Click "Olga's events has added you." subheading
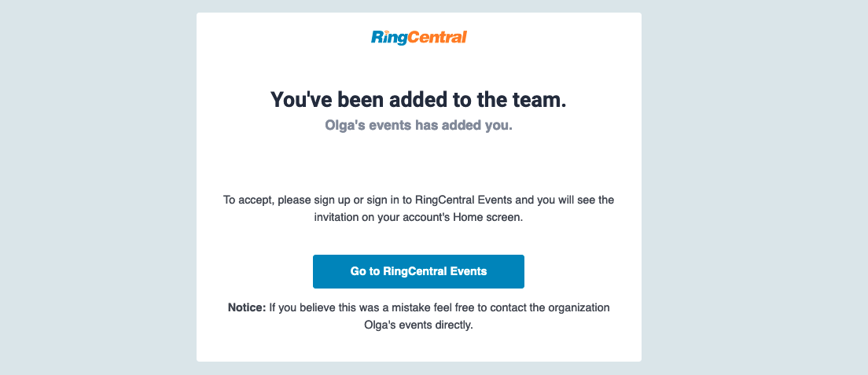Viewport: 868px width, 375px height. pyautogui.click(x=418, y=126)
